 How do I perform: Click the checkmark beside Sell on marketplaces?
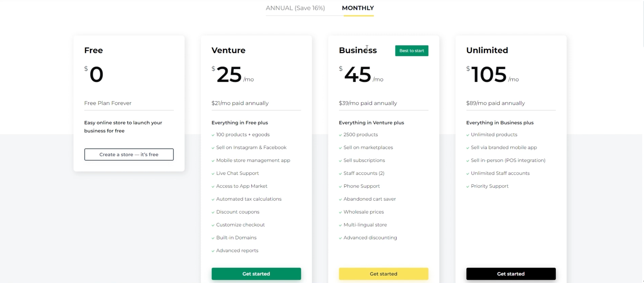(x=340, y=148)
